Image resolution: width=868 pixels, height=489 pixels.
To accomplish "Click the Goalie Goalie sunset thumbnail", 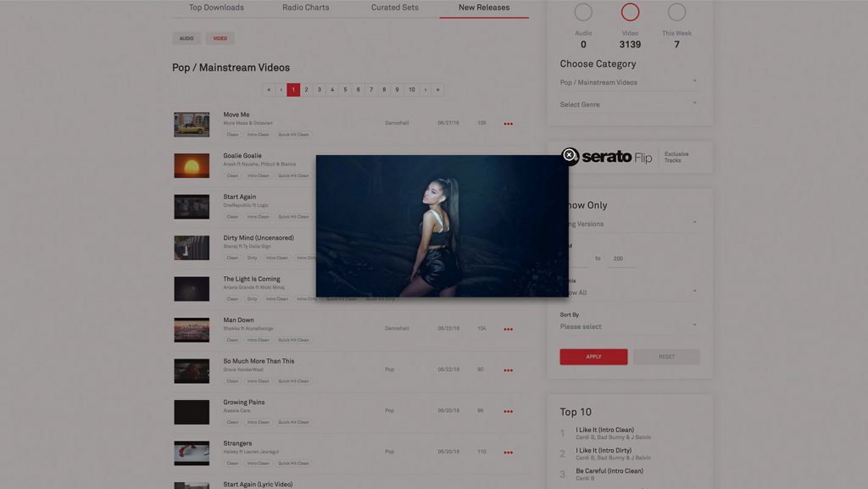I will (192, 165).
